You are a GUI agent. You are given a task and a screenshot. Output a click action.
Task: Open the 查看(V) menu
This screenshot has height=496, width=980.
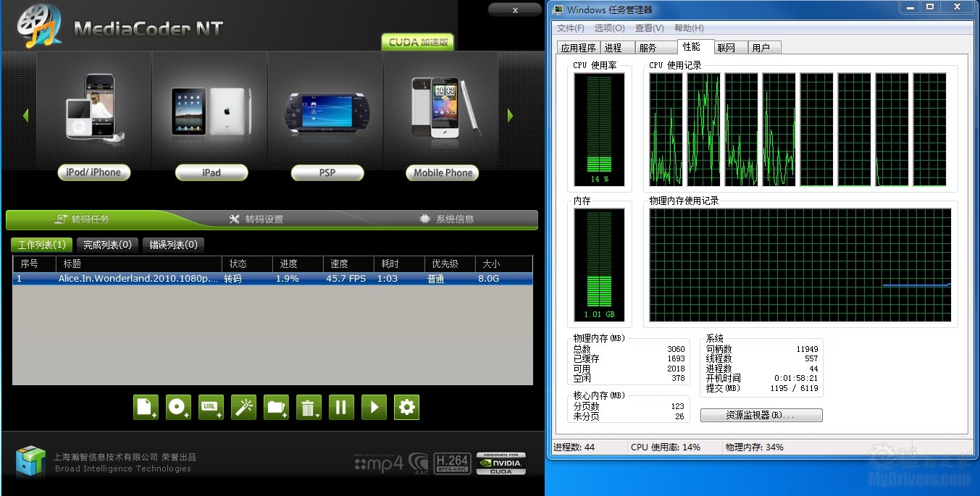coord(649,28)
